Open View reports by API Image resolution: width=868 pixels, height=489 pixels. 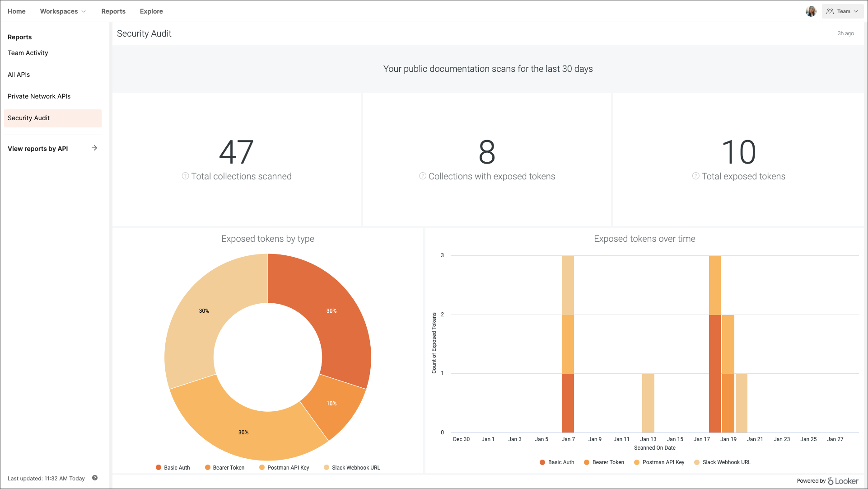[x=38, y=149]
